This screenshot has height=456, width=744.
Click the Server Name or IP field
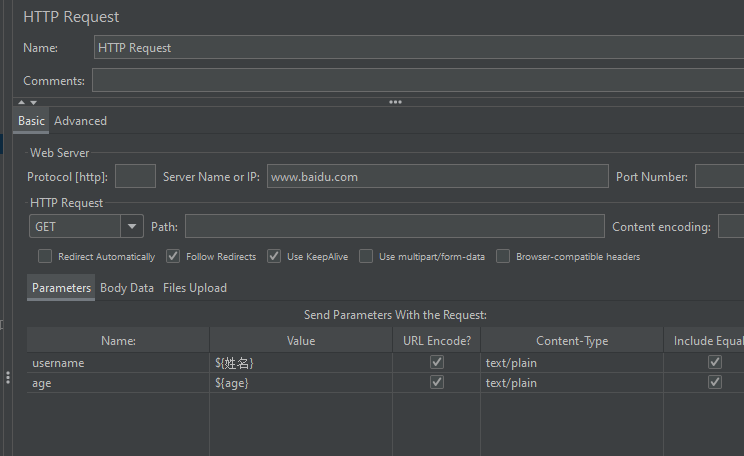click(x=437, y=177)
